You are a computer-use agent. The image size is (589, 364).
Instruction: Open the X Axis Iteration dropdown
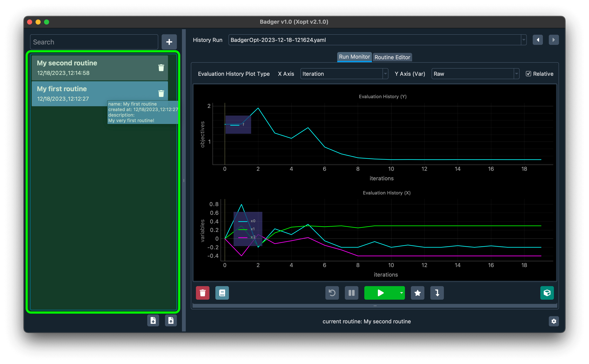coord(344,74)
